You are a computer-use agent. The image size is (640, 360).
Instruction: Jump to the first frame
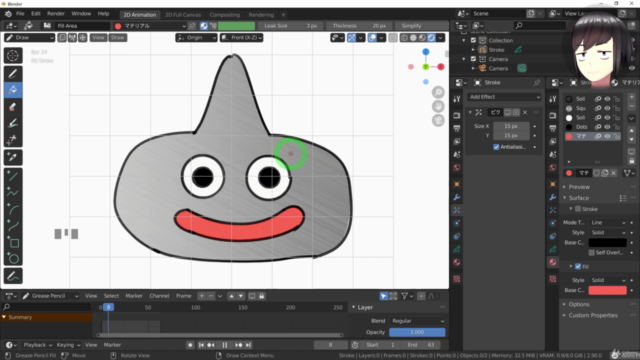click(201, 345)
